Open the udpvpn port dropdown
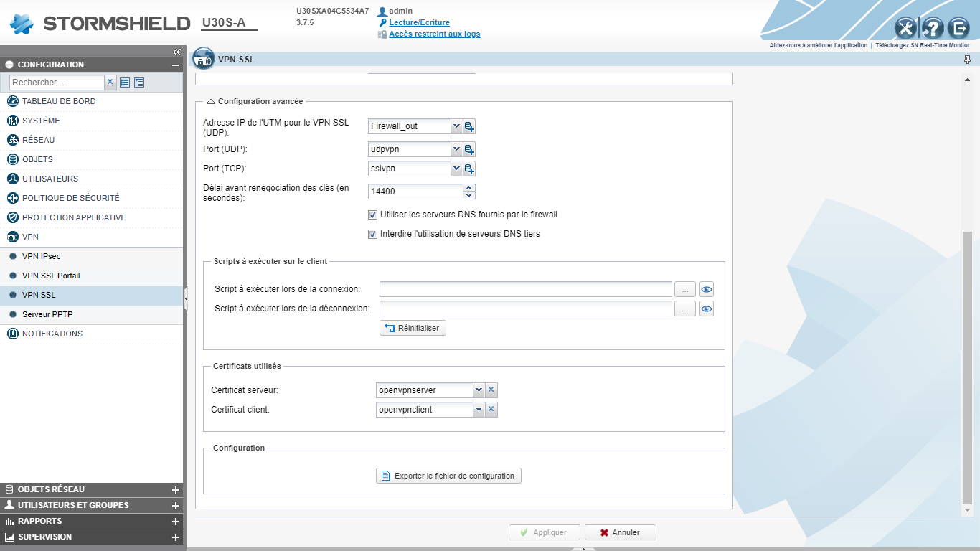 pos(456,149)
